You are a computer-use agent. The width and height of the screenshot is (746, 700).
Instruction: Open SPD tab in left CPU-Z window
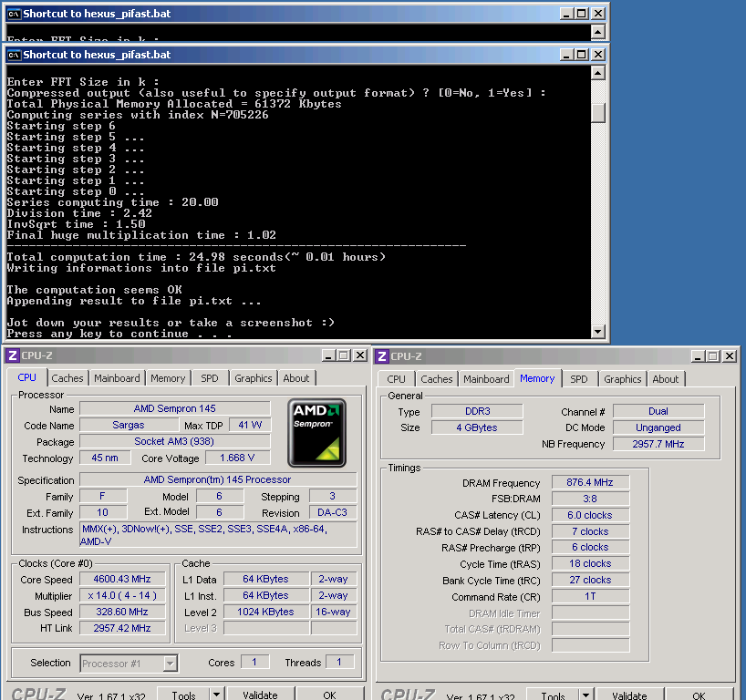point(210,378)
